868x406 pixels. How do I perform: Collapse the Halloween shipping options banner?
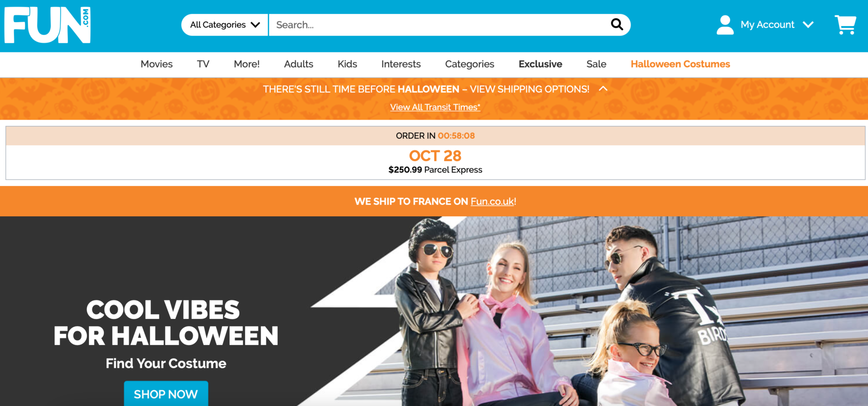click(603, 89)
